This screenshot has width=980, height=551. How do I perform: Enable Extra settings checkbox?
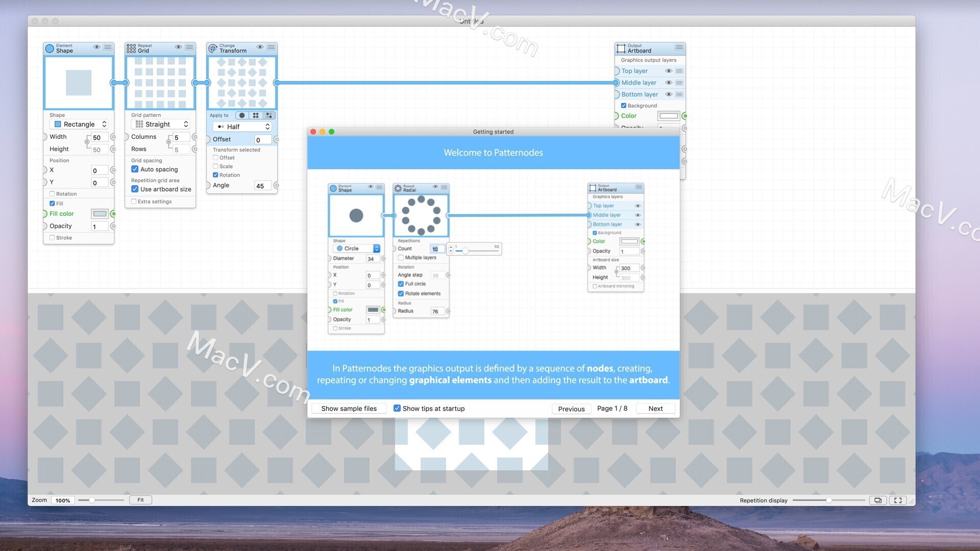click(x=134, y=202)
